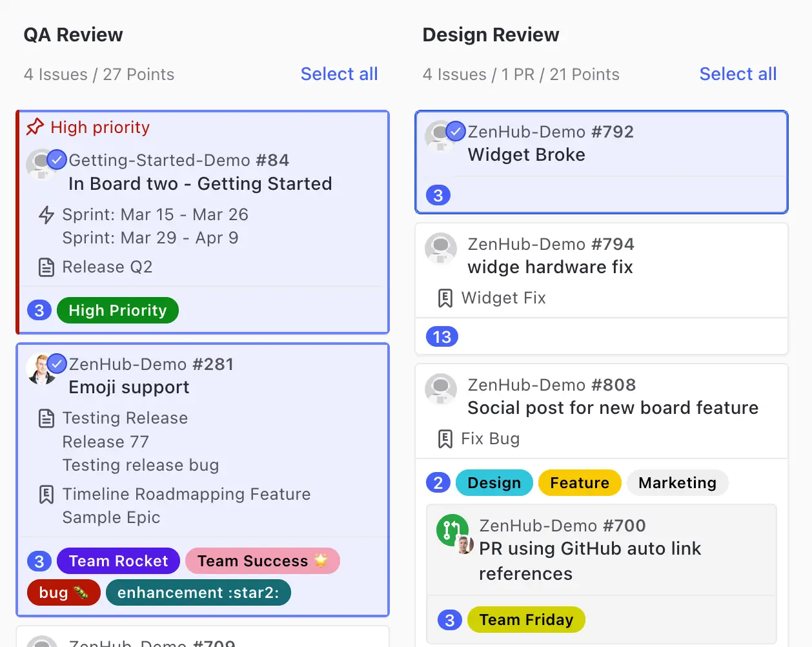This screenshot has height=647, width=812.
Task: Click Sprint: Mar 29 - Apr 9
Action: pyautogui.click(x=150, y=238)
